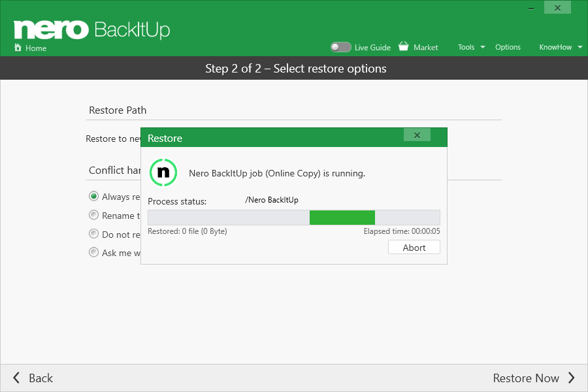This screenshot has width=588, height=392.
Task: Open the Market basket icon
Action: coord(404,46)
